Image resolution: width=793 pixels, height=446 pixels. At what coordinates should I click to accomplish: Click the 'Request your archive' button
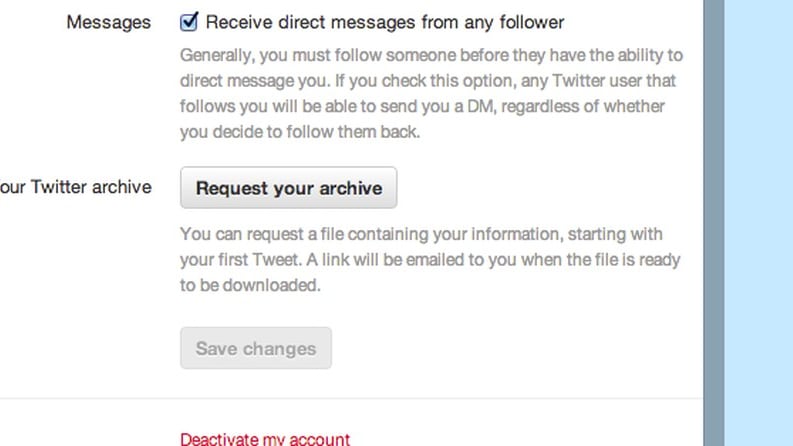(x=289, y=188)
